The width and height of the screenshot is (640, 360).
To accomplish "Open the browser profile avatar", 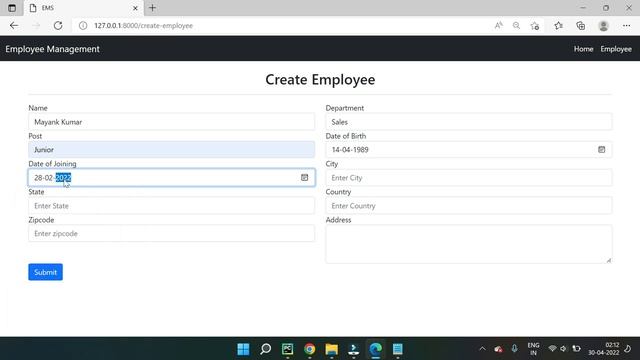I will (x=603, y=25).
